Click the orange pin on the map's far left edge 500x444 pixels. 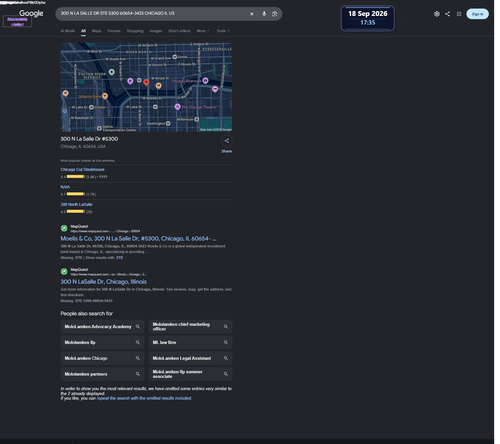[x=66, y=93]
